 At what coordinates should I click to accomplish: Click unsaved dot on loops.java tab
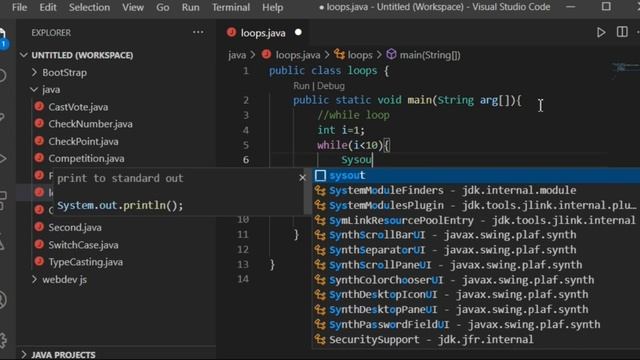pos(298,32)
